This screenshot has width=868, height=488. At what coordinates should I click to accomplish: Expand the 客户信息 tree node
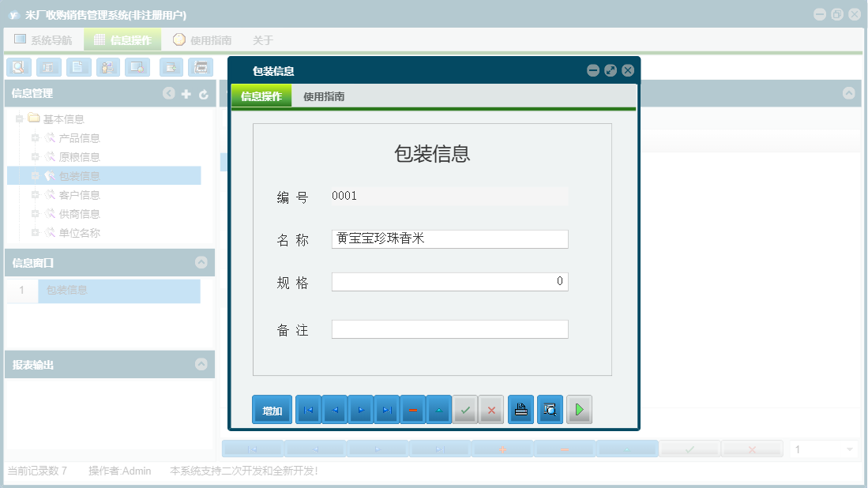pos(35,195)
